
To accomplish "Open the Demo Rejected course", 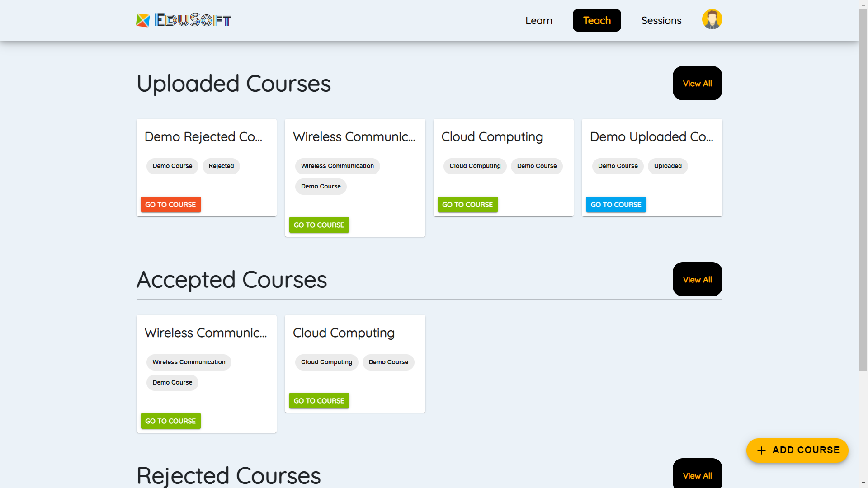I will tap(170, 204).
